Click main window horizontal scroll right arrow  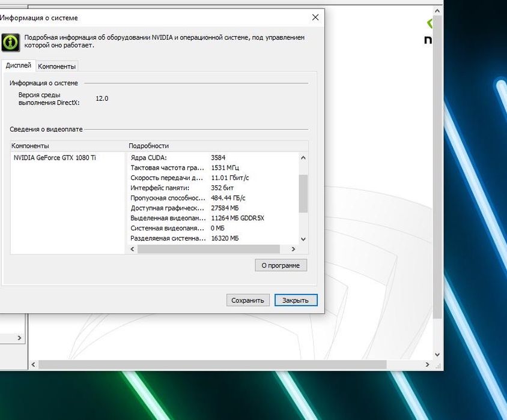pyautogui.click(x=427, y=364)
